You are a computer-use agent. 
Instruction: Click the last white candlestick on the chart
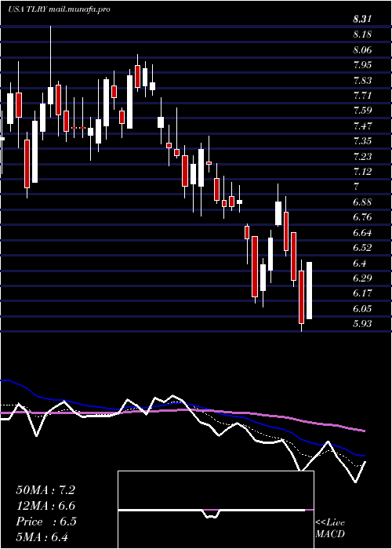(x=310, y=290)
